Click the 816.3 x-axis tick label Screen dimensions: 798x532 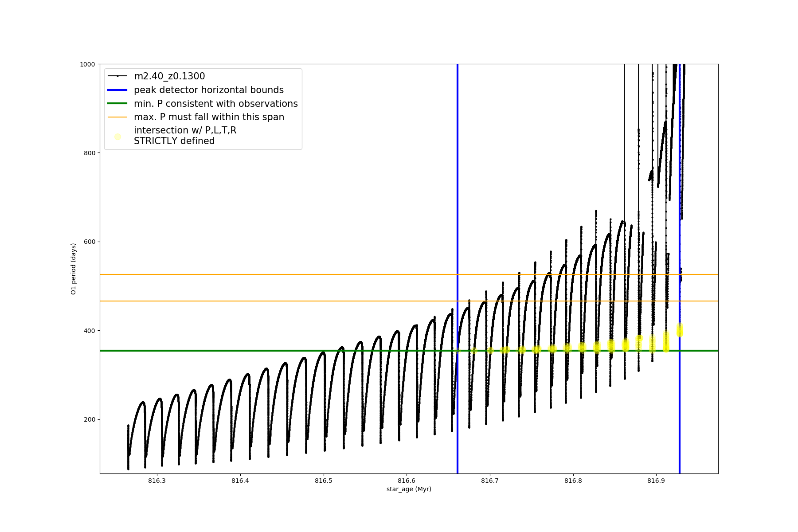[157, 481]
